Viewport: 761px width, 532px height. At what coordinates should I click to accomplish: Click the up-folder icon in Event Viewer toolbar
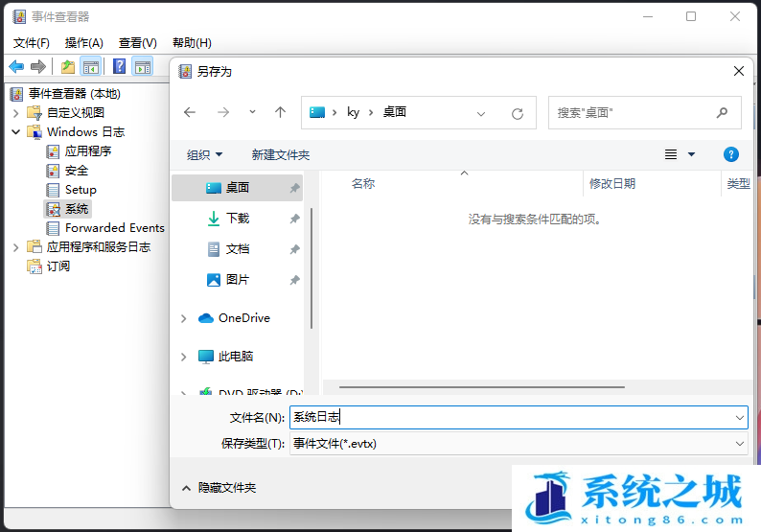tap(67, 66)
